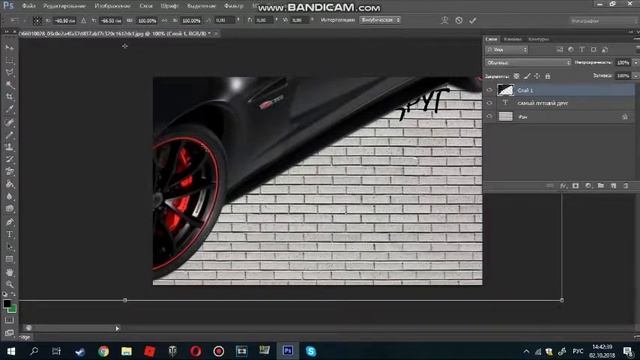
Task: Open Изображение menu
Action: tap(112, 6)
